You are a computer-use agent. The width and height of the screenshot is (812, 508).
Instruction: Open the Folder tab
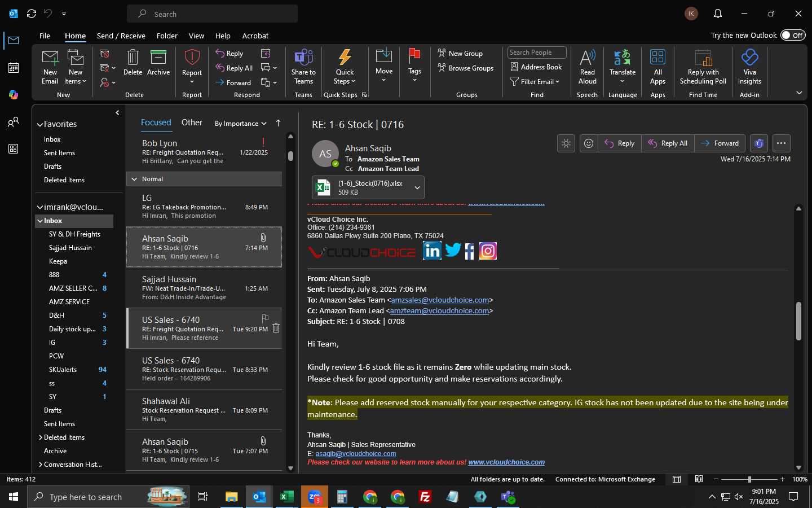pyautogui.click(x=167, y=36)
